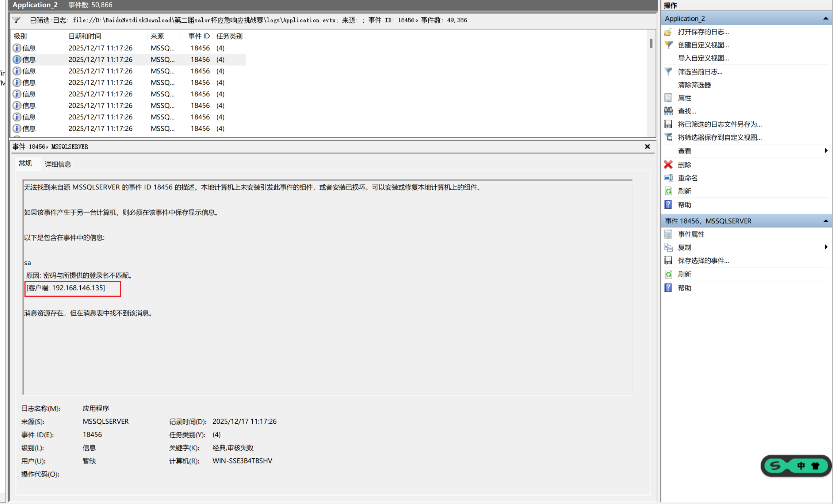Image resolution: width=833 pixels, height=504 pixels.
Task: Collapse the Application_2 actions section
Action: pos(825,19)
